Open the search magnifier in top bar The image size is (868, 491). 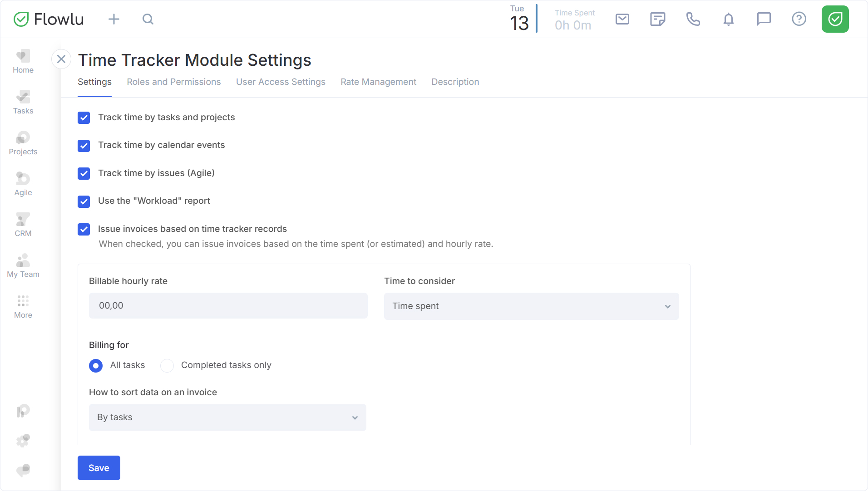(148, 19)
